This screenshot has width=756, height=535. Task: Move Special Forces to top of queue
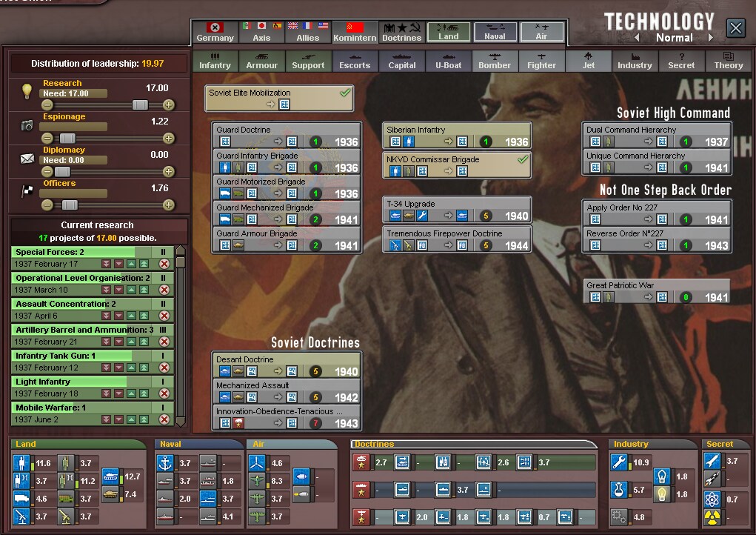pos(144,264)
